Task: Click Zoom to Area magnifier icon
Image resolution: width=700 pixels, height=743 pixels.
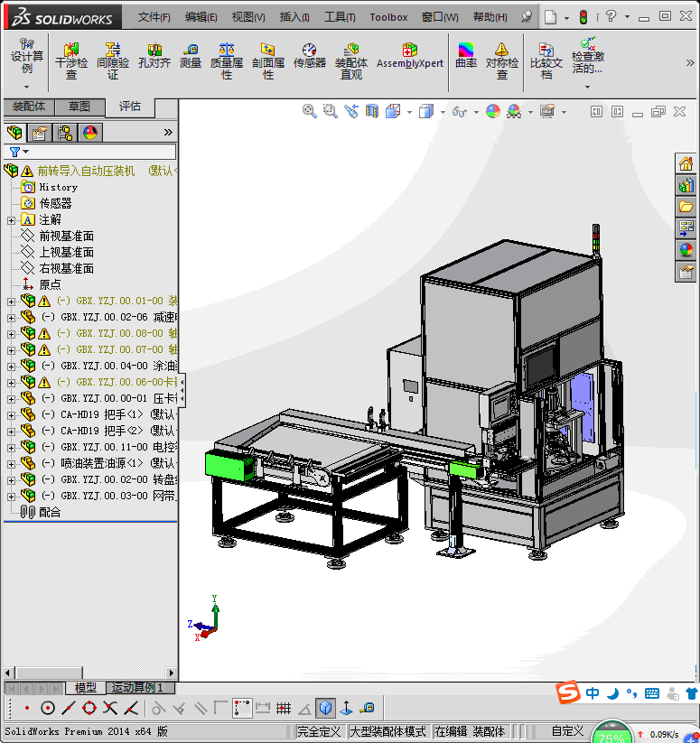Action: point(331,111)
